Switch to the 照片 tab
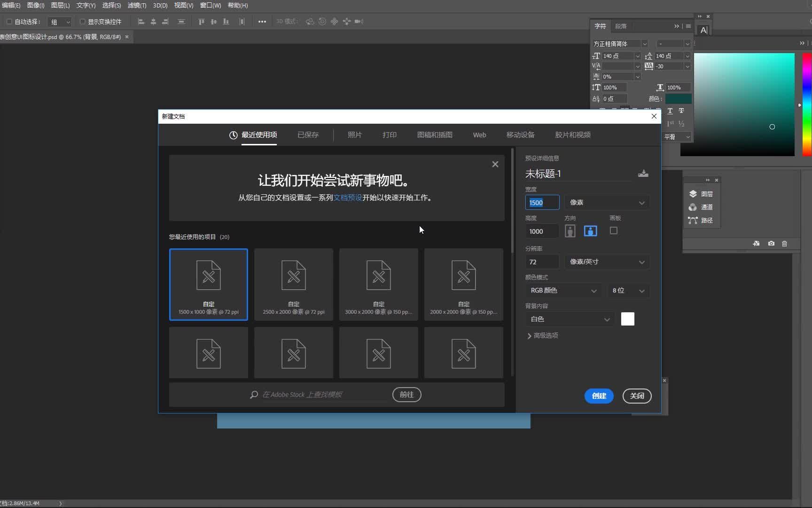812x508 pixels. coord(355,135)
